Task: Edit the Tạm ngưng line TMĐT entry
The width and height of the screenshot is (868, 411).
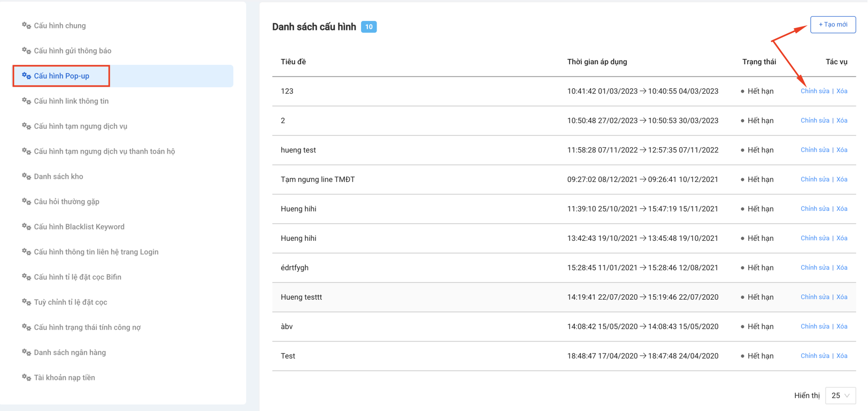Action: [815, 179]
